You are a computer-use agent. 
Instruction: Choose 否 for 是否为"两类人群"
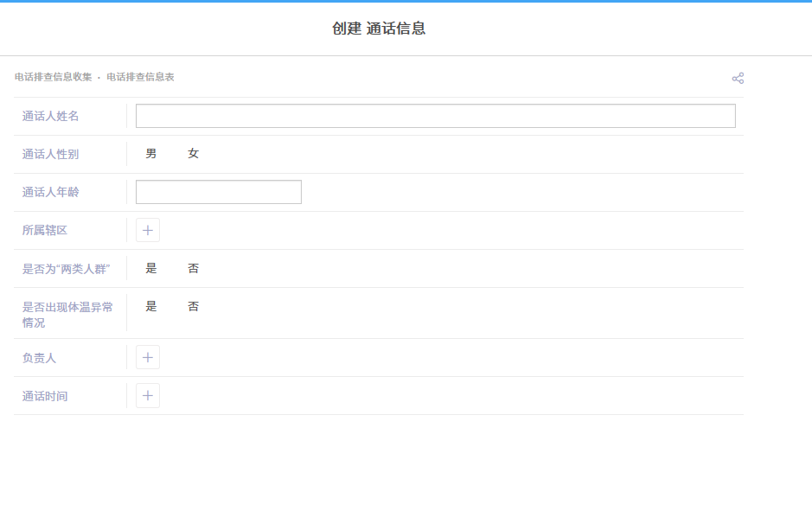(193, 268)
